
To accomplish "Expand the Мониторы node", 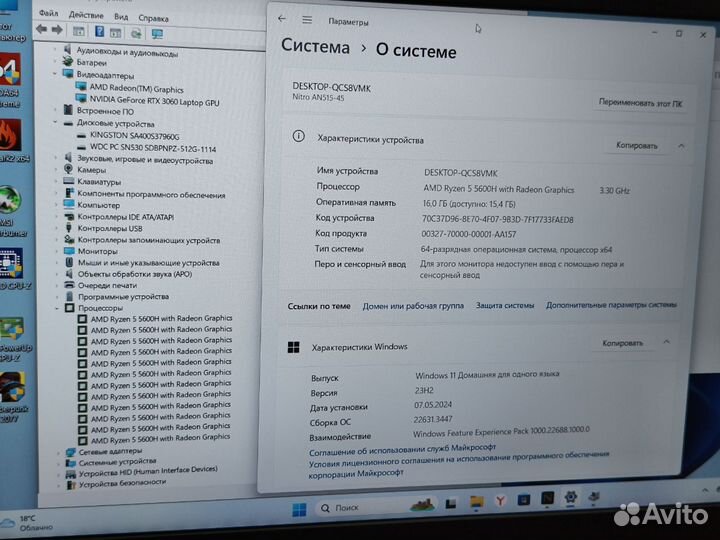I will [57, 251].
